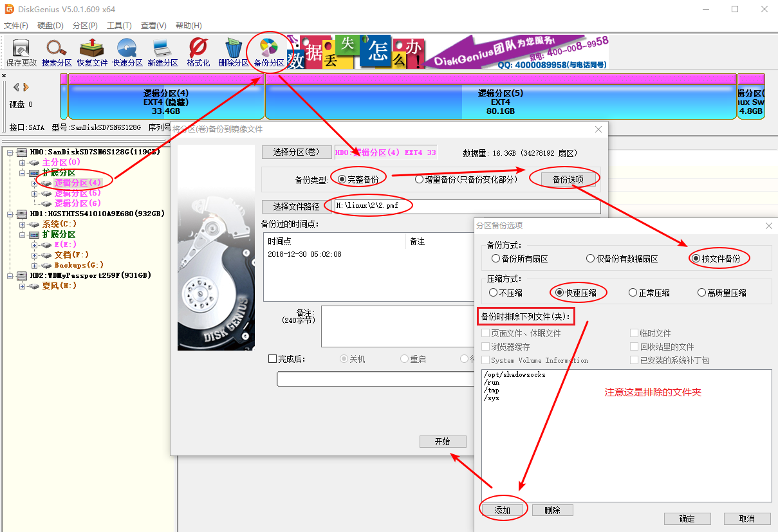Open Backup Options (备份选项) button
Screen dimensions: 778x532
click(x=568, y=179)
